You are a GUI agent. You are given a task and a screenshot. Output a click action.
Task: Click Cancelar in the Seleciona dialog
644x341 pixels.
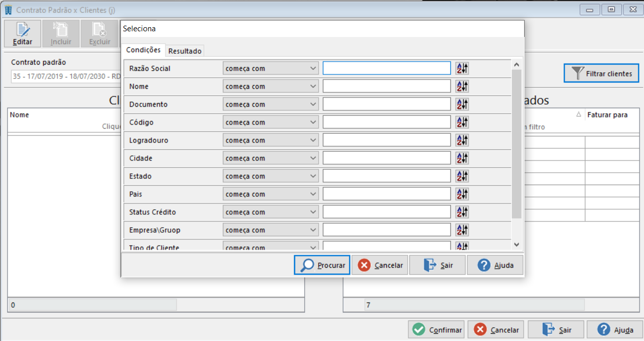point(380,265)
